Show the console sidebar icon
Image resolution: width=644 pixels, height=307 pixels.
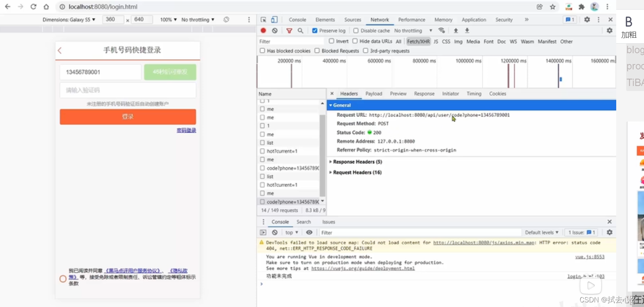click(x=263, y=233)
